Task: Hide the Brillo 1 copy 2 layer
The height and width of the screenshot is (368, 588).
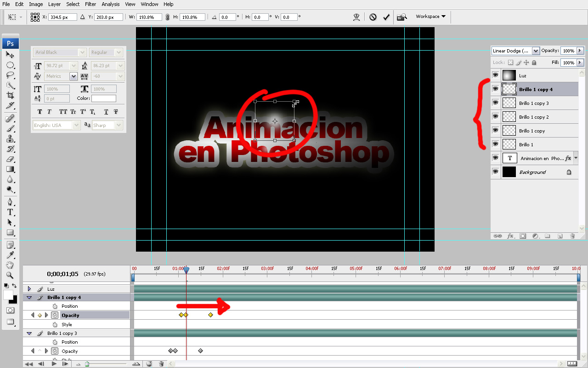Action: pos(496,116)
